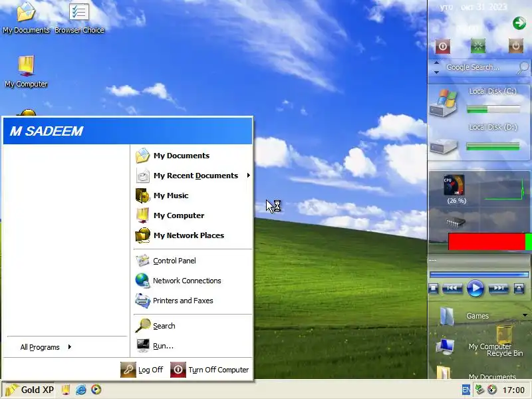Click the red shutdown icon in sidebar
Viewport: 532px width, 399px height.
tap(443, 47)
